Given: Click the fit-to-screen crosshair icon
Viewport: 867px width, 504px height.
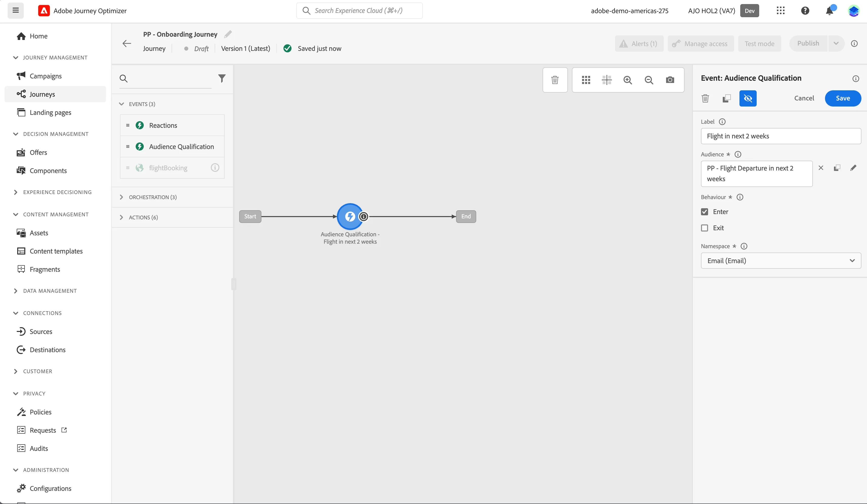Looking at the screenshot, I should coord(607,80).
